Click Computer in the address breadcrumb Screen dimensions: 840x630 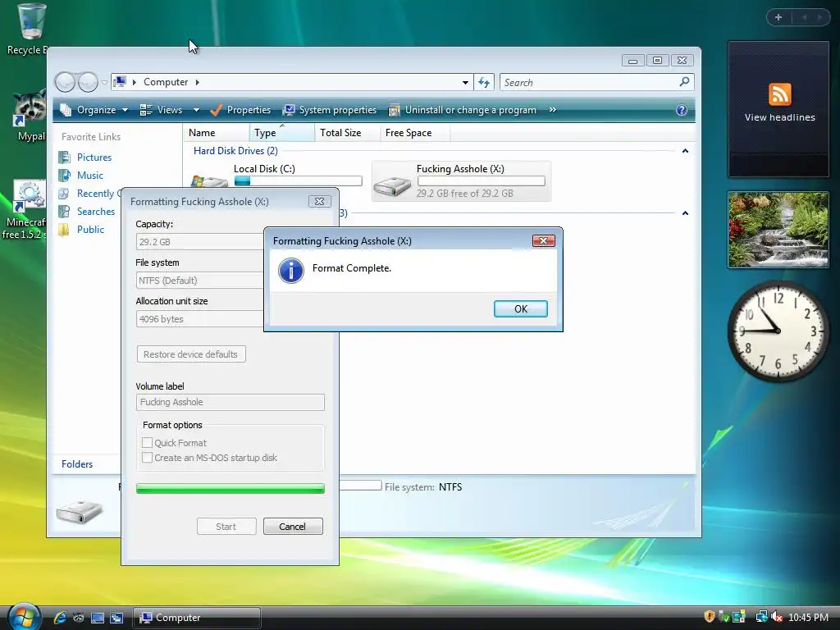(166, 82)
